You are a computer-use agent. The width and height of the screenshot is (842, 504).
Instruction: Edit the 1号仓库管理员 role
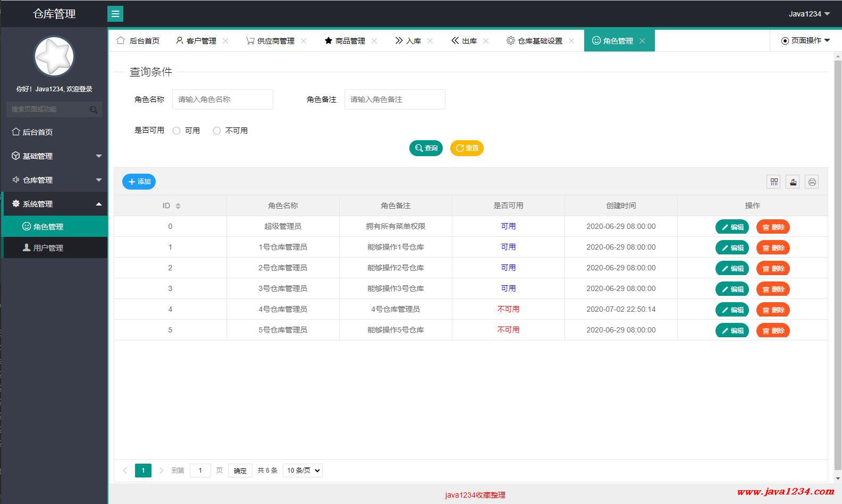tap(732, 247)
